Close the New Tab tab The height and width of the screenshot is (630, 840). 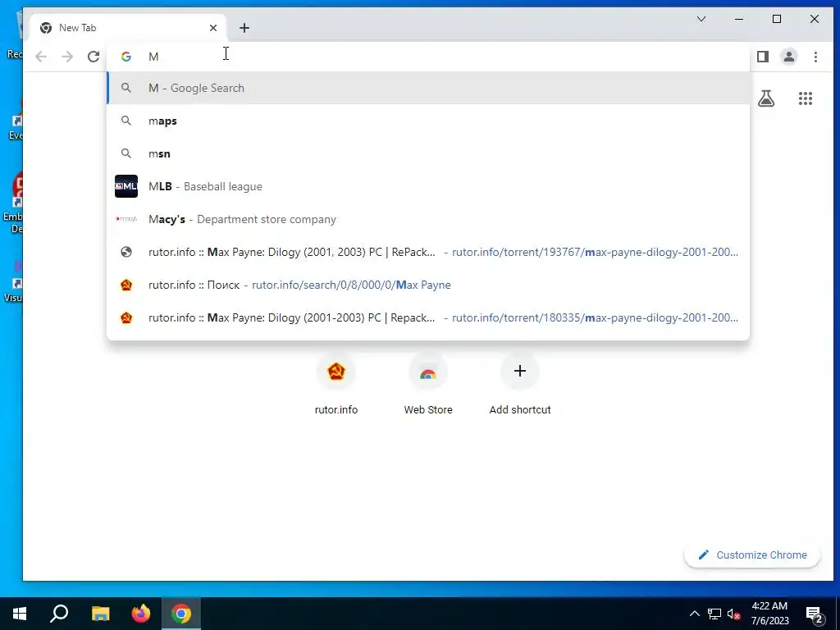[x=213, y=28]
